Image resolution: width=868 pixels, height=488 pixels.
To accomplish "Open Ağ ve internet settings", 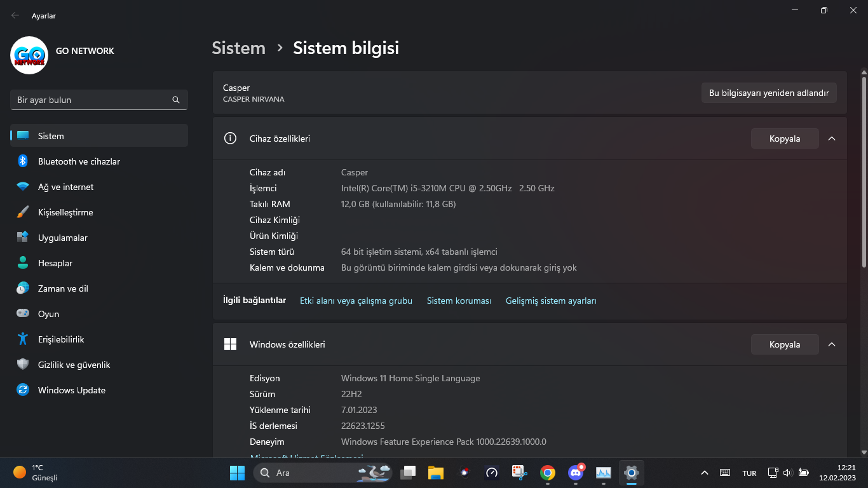I will pyautogui.click(x=99, y=187).
